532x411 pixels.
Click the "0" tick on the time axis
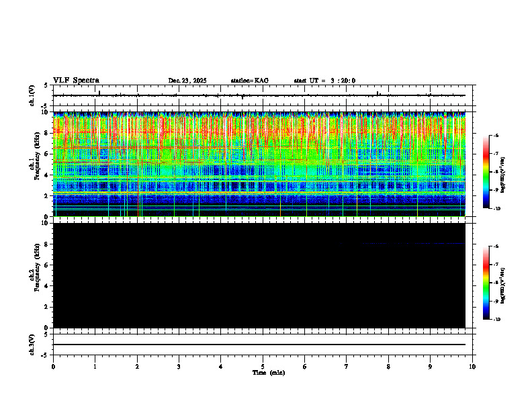(x=53, y=367)
